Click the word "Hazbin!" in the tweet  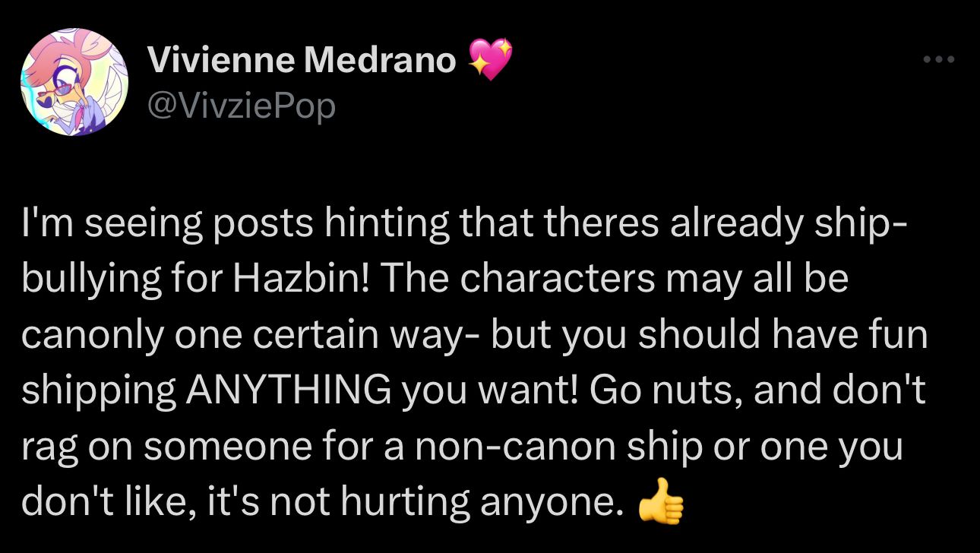tap(300, 280)
